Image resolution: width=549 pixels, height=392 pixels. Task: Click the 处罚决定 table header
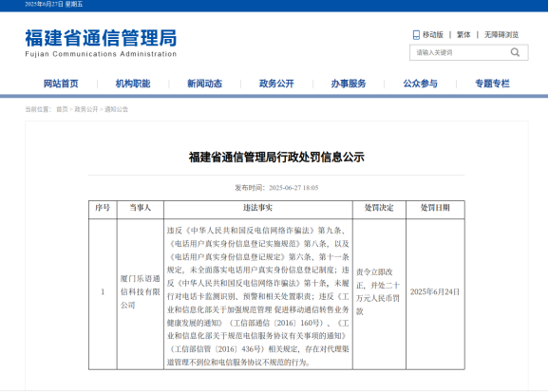379,208
